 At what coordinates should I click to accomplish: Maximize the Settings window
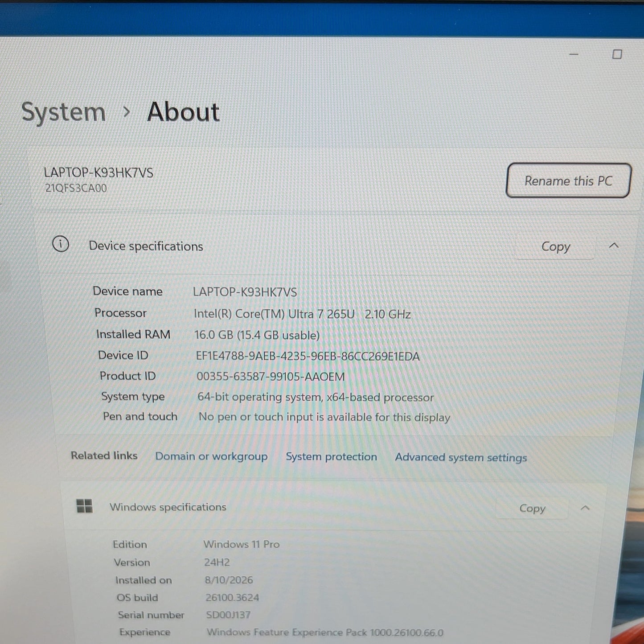pyautogui.click(x=617, y=54)
